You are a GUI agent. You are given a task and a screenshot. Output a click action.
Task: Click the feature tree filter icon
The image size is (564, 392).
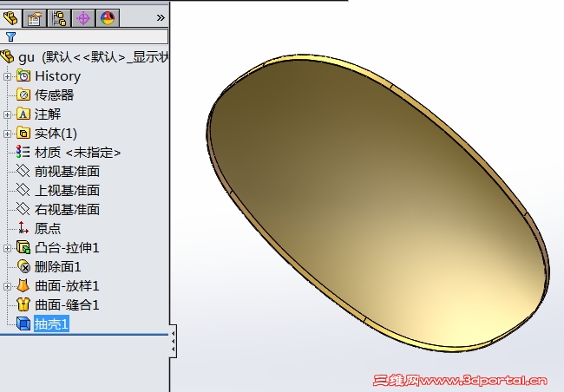(x=10, y=36)
